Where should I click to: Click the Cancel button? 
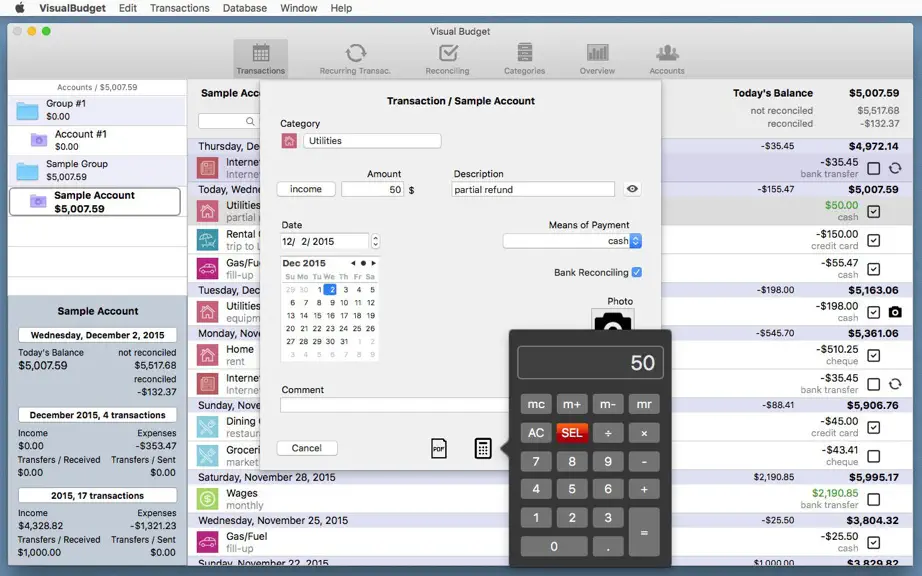tap(307, 448)
